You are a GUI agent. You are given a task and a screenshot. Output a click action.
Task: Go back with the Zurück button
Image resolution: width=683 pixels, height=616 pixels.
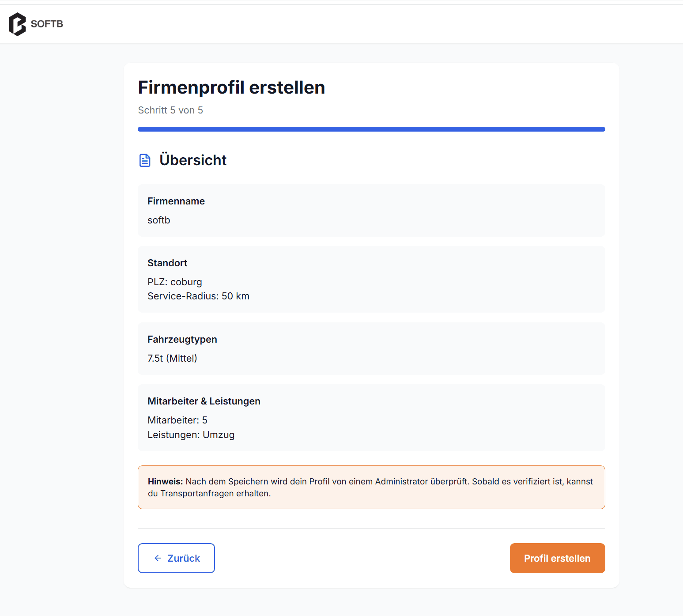(176, 558)
